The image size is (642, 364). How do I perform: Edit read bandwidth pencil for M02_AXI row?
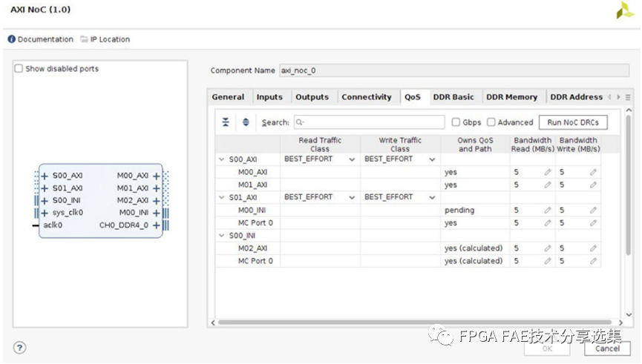pos(548,248)
